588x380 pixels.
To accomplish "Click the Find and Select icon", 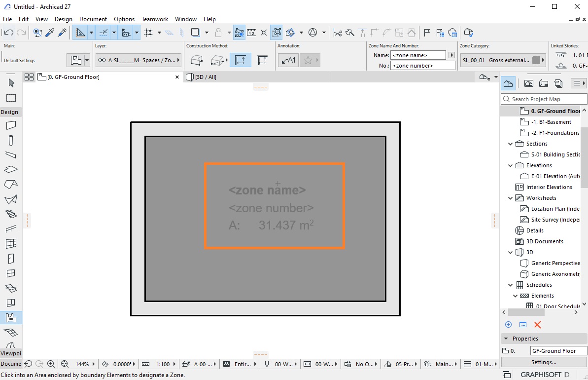I will [37, 33].
